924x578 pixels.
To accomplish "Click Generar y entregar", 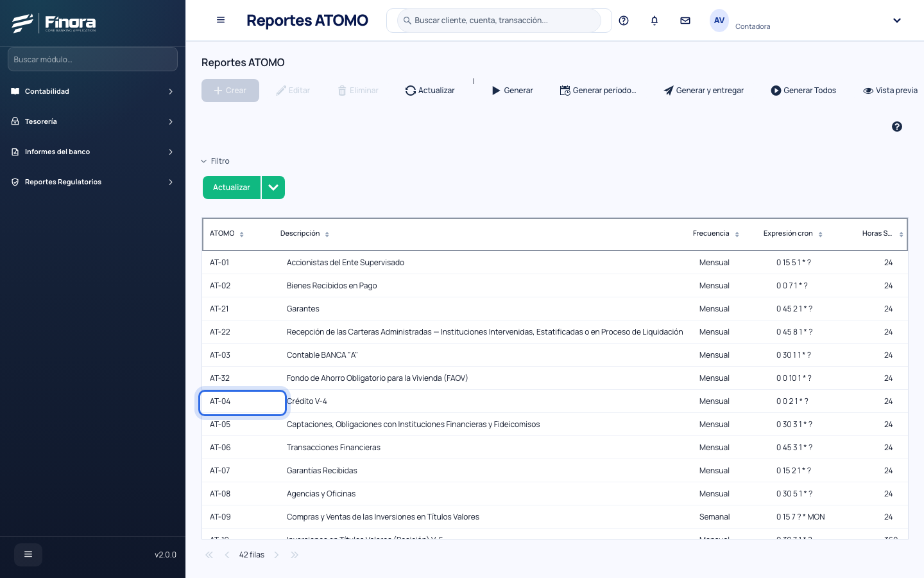I will pos(703,91).
